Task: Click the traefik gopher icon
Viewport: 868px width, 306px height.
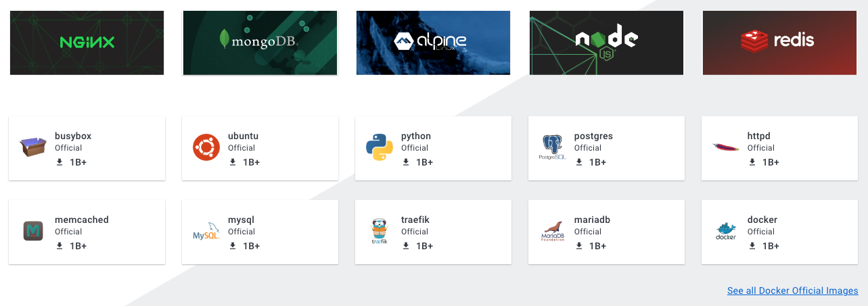Action: pyautogui.click(x=380, y=231)
